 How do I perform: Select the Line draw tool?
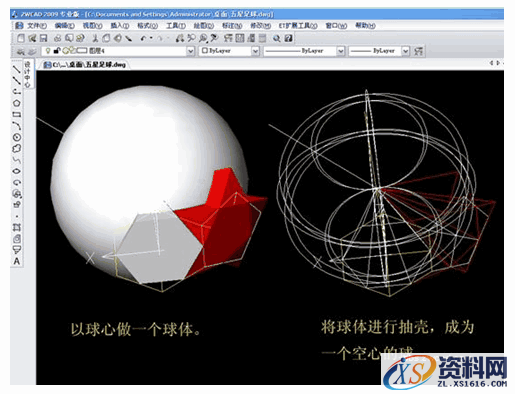tap(16, 69)
